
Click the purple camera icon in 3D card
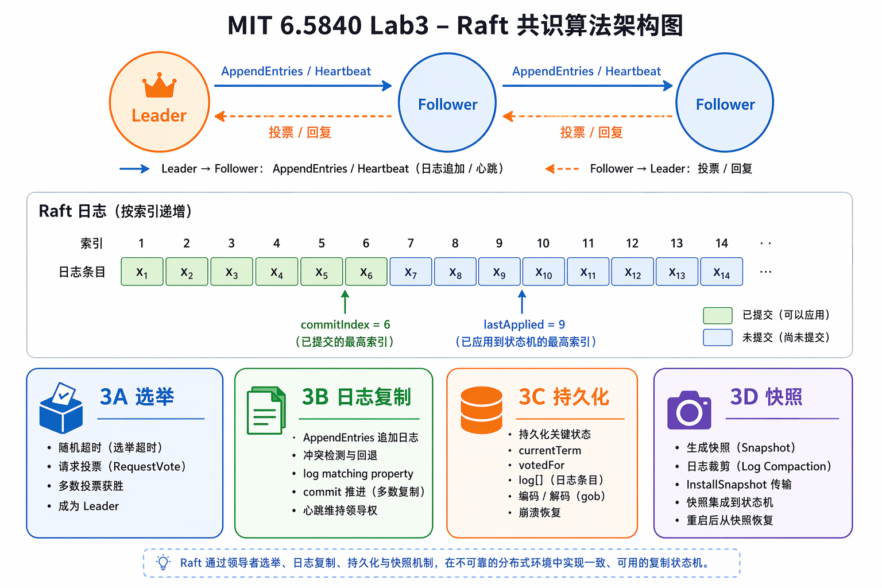[x=689, y=410]
